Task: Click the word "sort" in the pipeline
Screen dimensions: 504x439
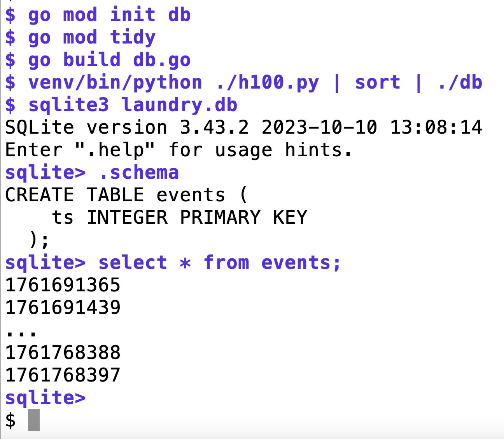Action: (378, 83)
